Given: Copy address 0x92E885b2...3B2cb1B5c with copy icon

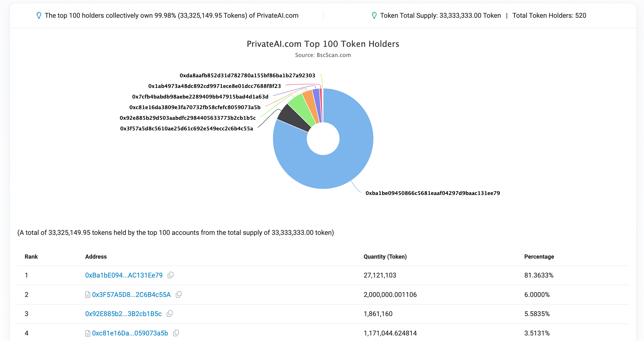Looking at the screenshot, I should [170, 314].
